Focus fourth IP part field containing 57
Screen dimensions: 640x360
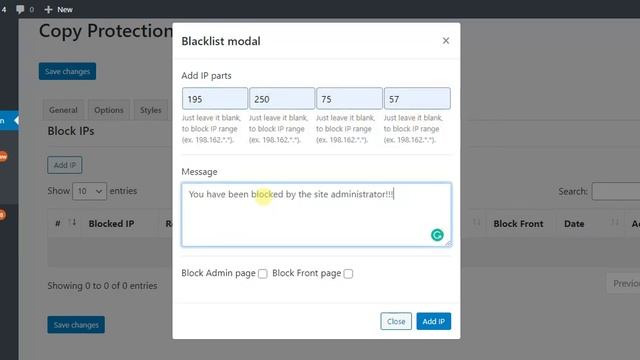(417, 98)
